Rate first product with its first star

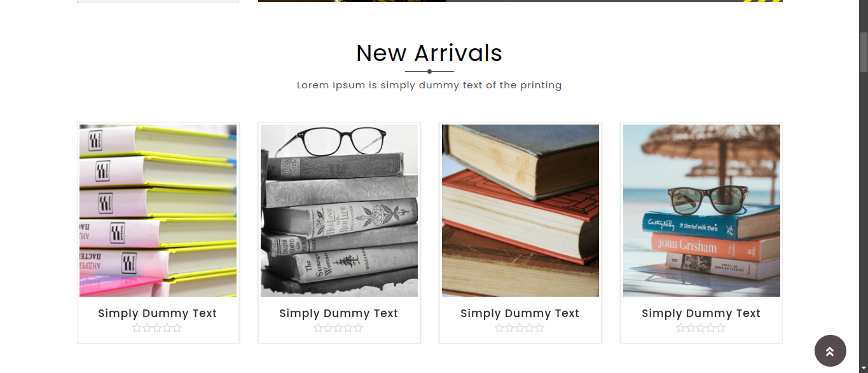[137, 328]
